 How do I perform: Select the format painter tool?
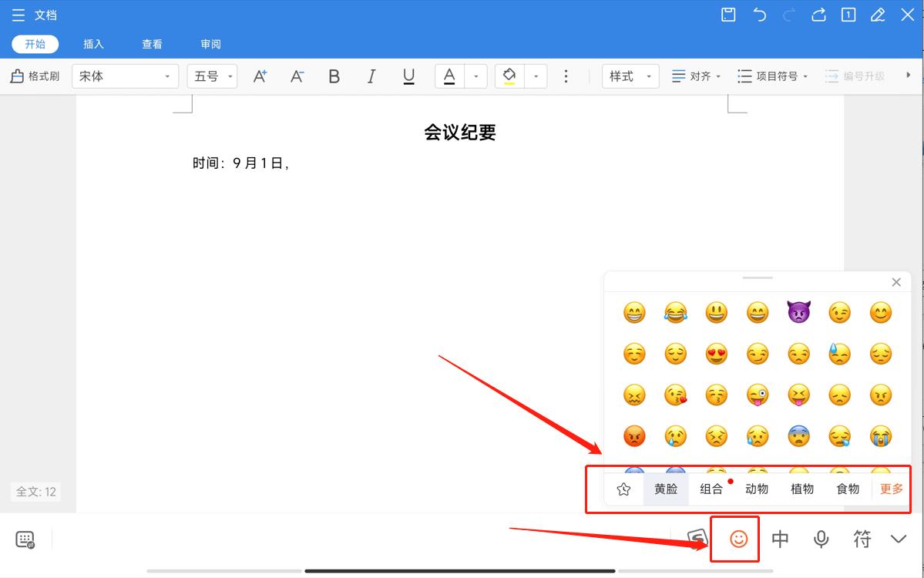(34, 76)
